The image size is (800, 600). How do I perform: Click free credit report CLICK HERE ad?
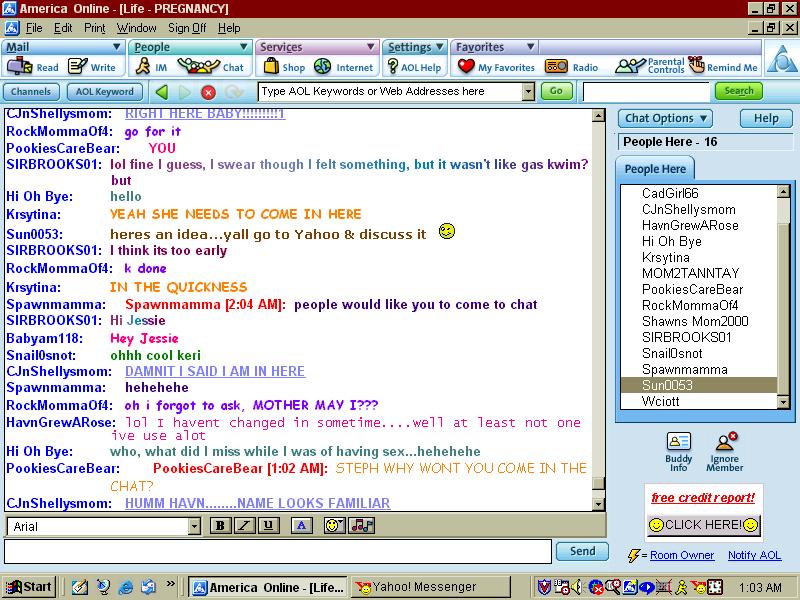[x=704, y=524]
